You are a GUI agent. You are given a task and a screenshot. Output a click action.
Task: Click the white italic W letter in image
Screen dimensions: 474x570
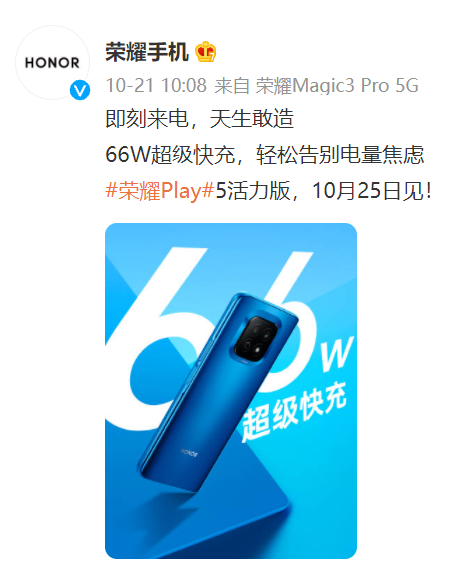(336, 353)
